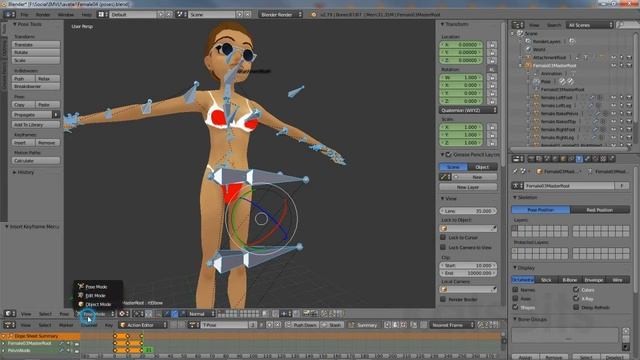Open the Quaternion (WXYZ) rotation mode dropdown
The height and width of the screenshot is (360, 640).
click(x=468, y=110)
